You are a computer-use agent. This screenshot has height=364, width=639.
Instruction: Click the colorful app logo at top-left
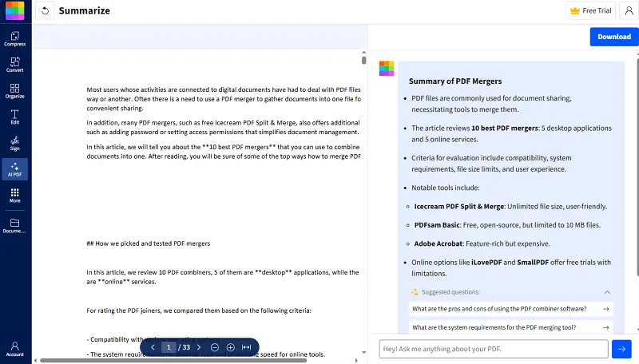(15, 10)
